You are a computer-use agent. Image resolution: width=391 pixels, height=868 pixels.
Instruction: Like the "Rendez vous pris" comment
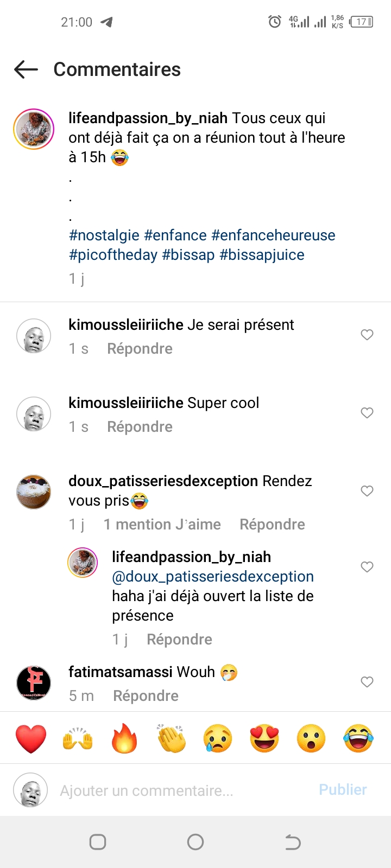tap(367, 491)
